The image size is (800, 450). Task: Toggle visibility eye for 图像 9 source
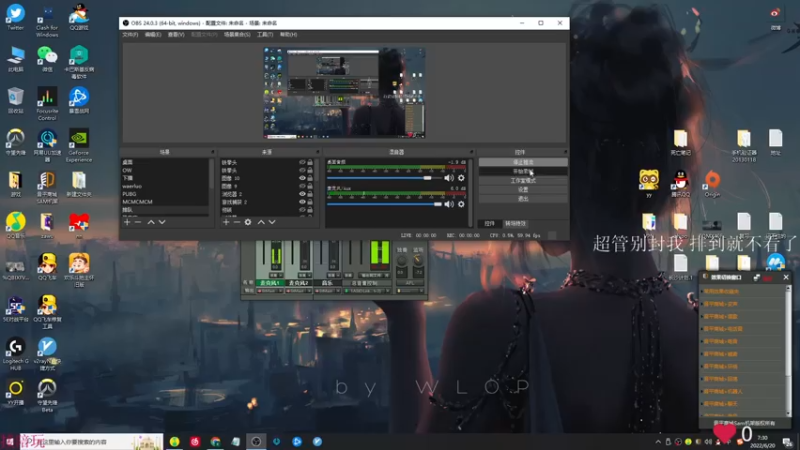pyautogui.click(x=302, y=186)
